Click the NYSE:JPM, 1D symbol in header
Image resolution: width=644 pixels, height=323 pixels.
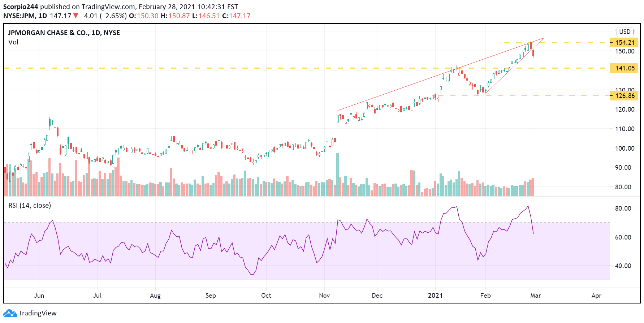pyautogui.click(x=25, y=16)
